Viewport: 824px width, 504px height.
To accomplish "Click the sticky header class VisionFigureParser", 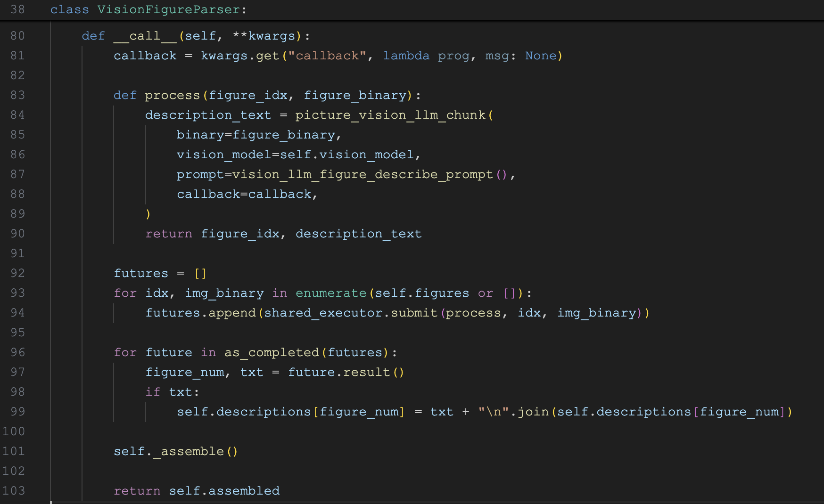I will pos(148,9).
